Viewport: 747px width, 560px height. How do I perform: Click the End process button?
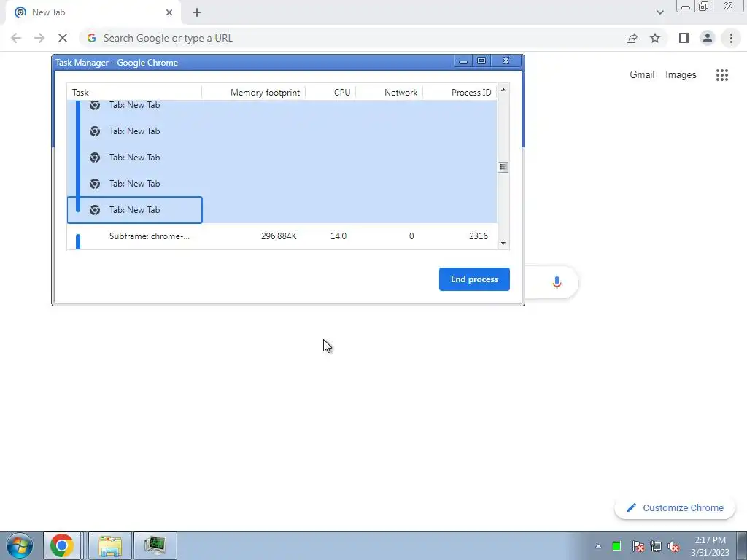(x=474, y=279)
